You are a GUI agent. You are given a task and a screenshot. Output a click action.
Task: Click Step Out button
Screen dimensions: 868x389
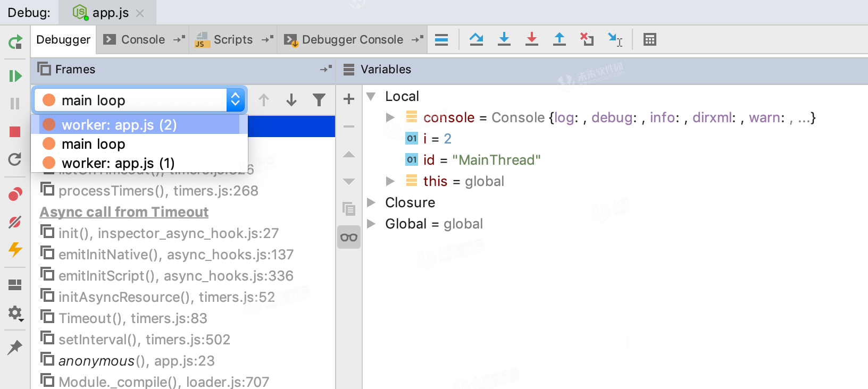[560, 39]
